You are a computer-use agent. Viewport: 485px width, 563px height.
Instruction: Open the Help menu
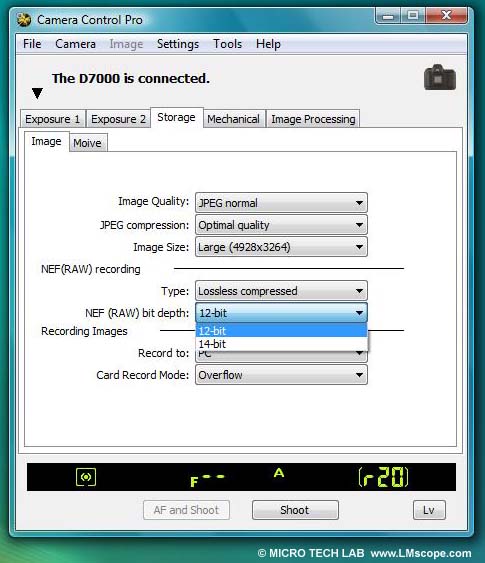coord(268,44)
